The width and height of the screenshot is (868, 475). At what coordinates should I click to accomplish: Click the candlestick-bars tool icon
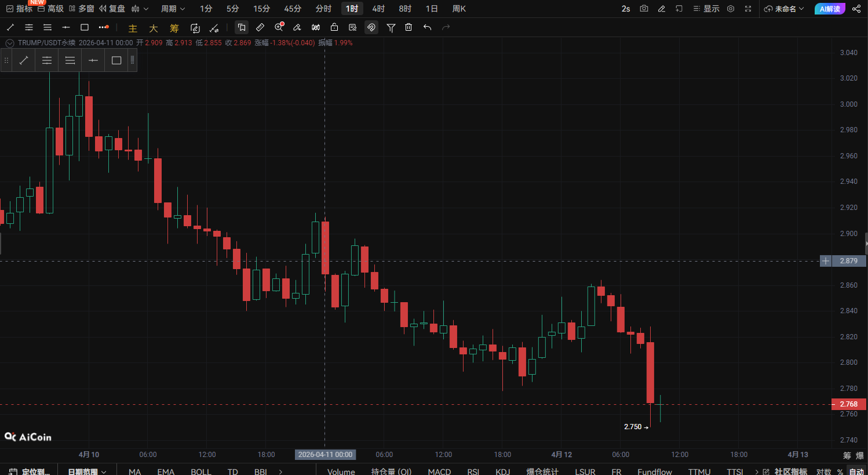[x=316, y=27]
